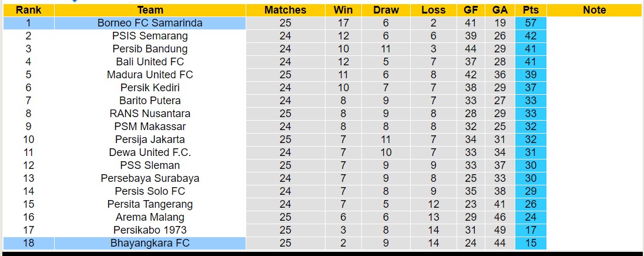
Task: Click the GA column header
Action: coord(500,10)
